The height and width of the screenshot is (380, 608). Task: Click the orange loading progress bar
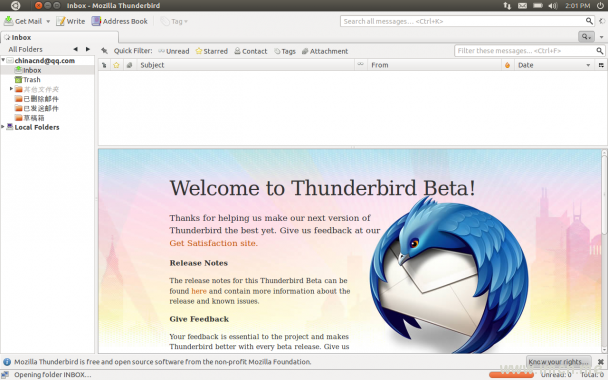[x=511, y=375]
